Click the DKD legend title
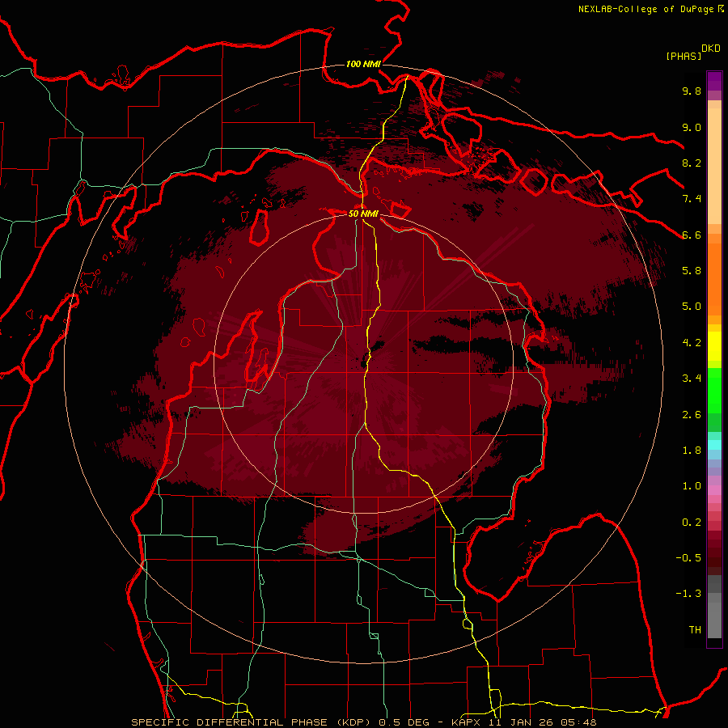Viewport: 728px width, 728px height. [x=711, y=49]
